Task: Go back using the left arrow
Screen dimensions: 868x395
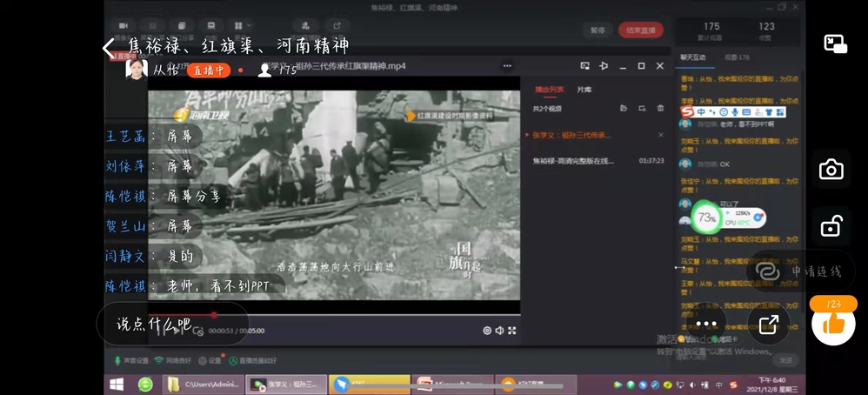Action: (x=109, y=47)
